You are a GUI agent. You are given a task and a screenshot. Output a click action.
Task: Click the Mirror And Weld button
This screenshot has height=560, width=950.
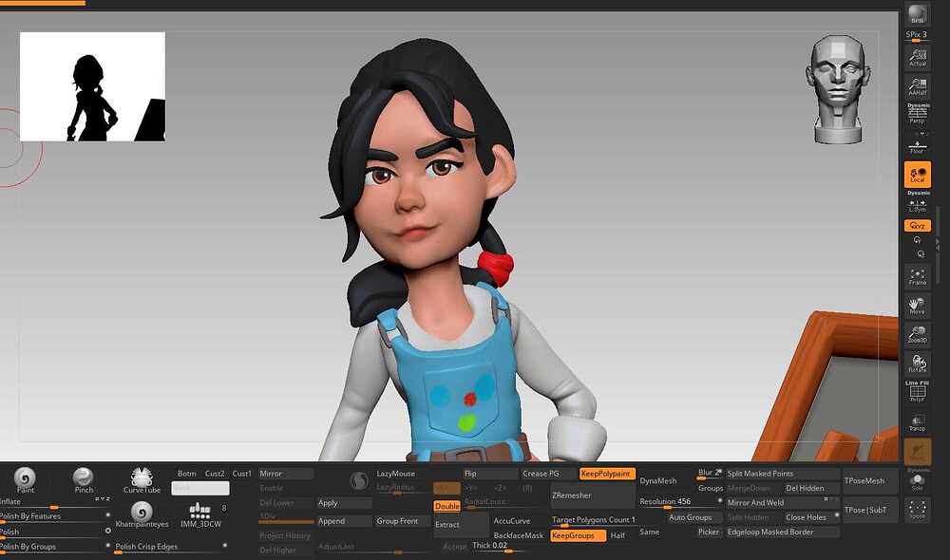783,502
